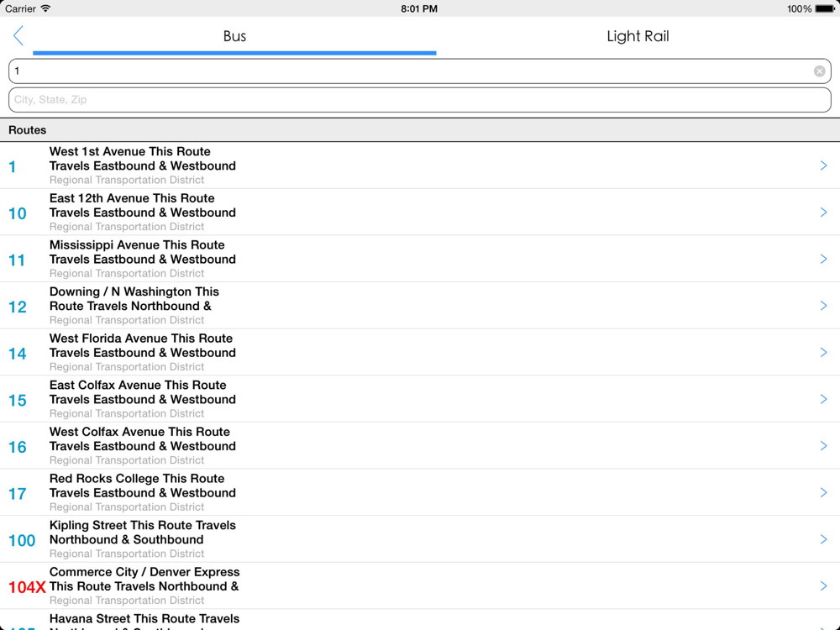Open Kipling Street route description
840x630 pixels.
pos(143,532)
